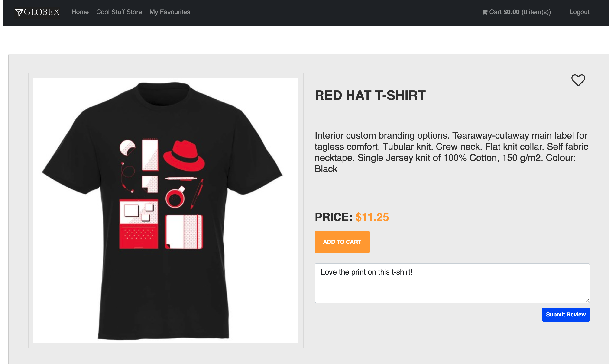This screenshot has height=364, width=609.
Task: Click the shopping cart icon
Action: [484, 12]
